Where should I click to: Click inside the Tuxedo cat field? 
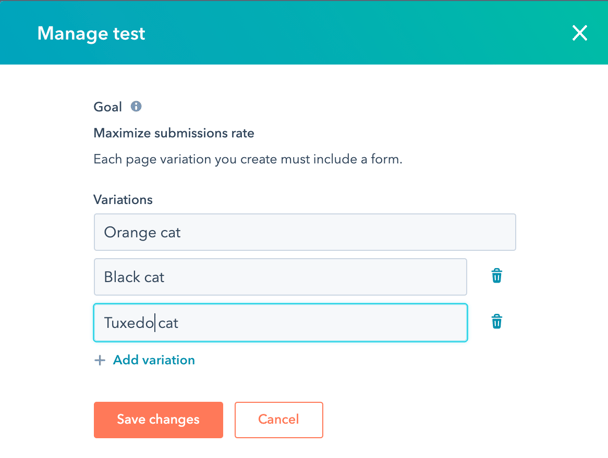point(280,322)
